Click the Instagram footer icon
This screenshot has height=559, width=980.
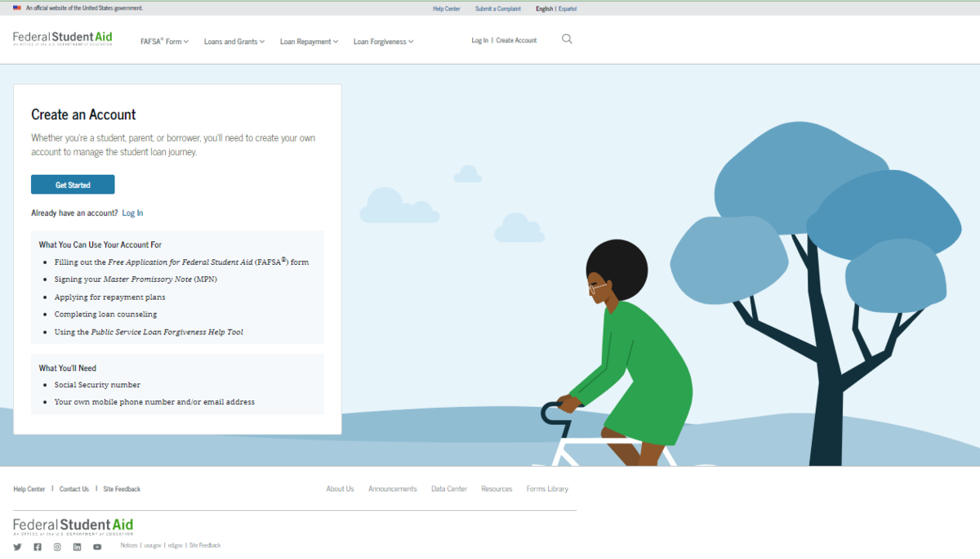pos(57,547)
